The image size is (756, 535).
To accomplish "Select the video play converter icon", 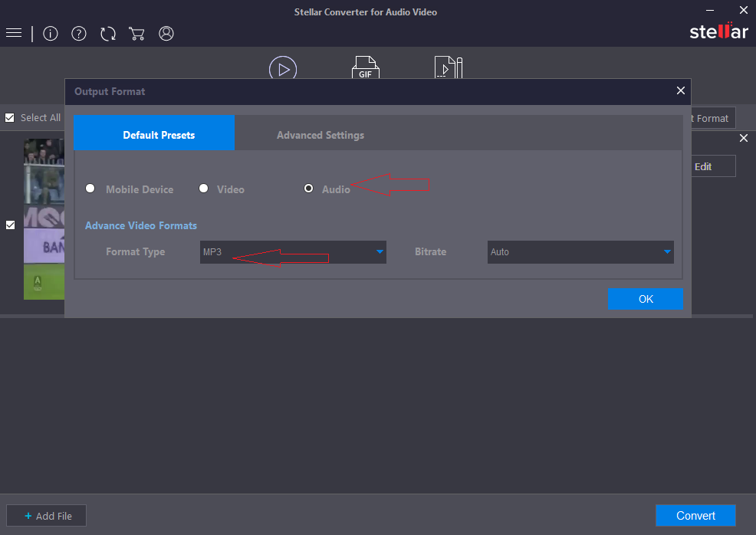I will pyautogui.click(x=283, y=69).
